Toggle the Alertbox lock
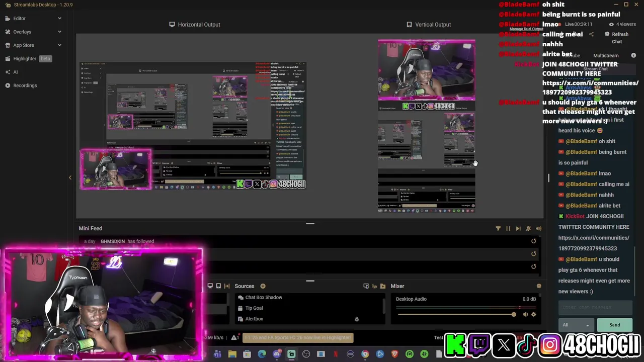The height and width of the screenshot is (362, 644). [x=357, y=319]
